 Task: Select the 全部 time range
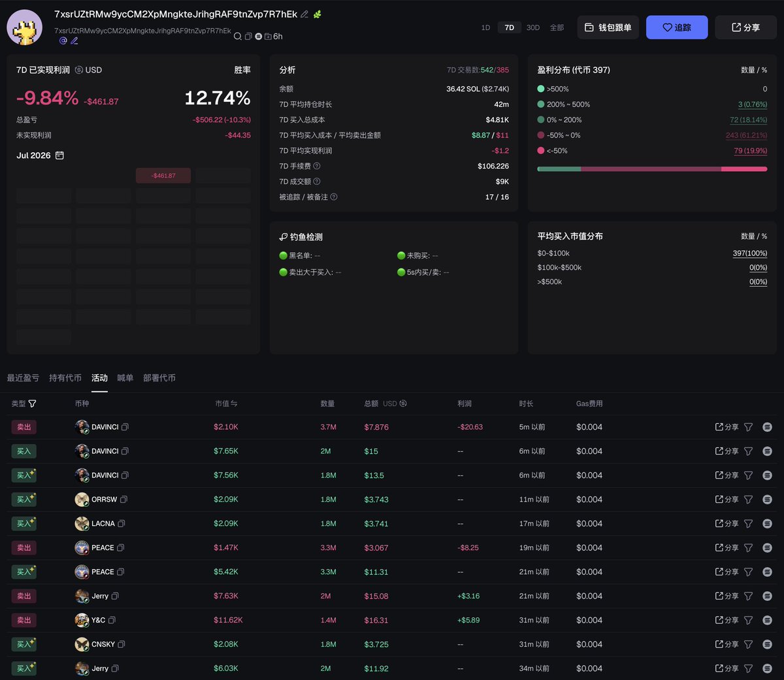tap(557, 27)
